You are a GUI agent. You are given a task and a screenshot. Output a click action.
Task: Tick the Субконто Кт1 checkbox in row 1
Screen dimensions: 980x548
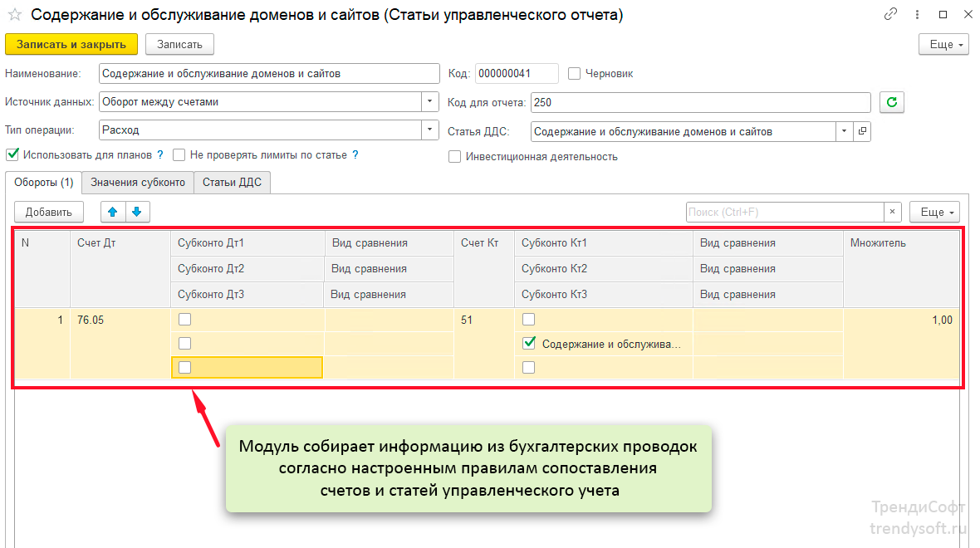coord(529,320)
